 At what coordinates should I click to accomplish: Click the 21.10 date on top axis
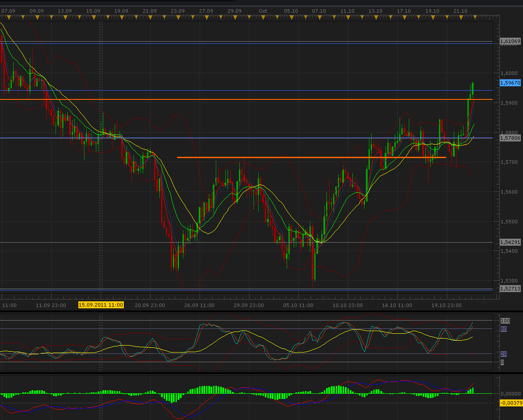(460, 11)
